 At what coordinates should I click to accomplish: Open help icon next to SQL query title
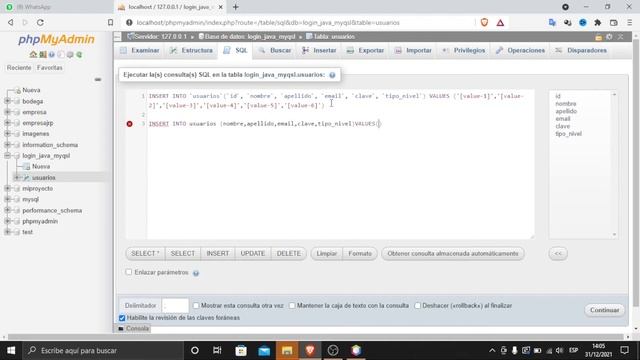pyautogui.click(x=332, y=75)
